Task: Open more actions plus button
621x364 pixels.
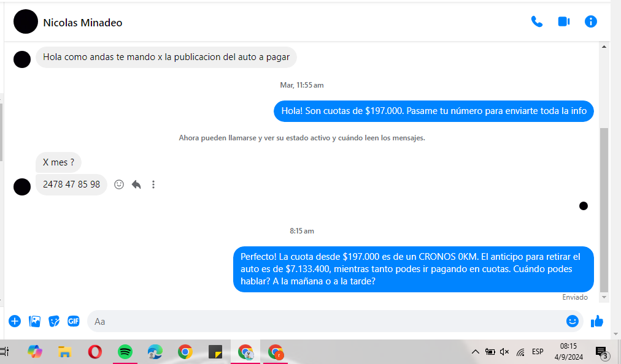Action: point(15,321)
